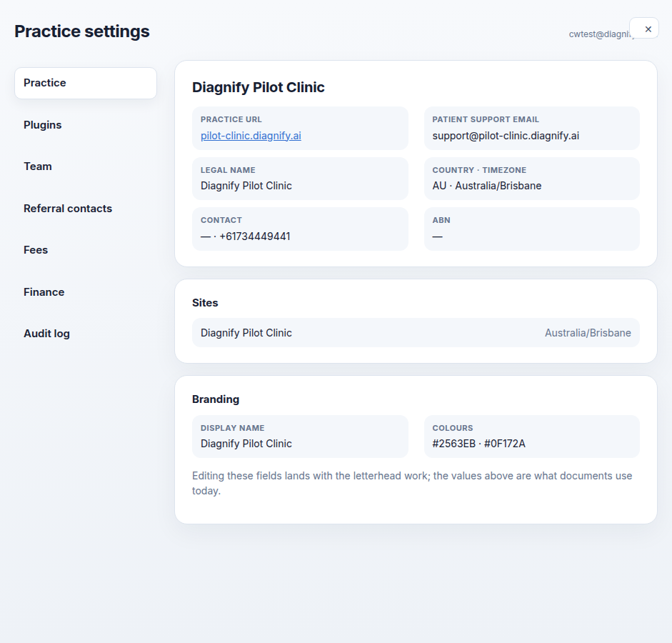The width and height of the screenshot is (672, 643).
Task: Select the Diagnify Pilot Clinic site row
Action: pos(416,333)
